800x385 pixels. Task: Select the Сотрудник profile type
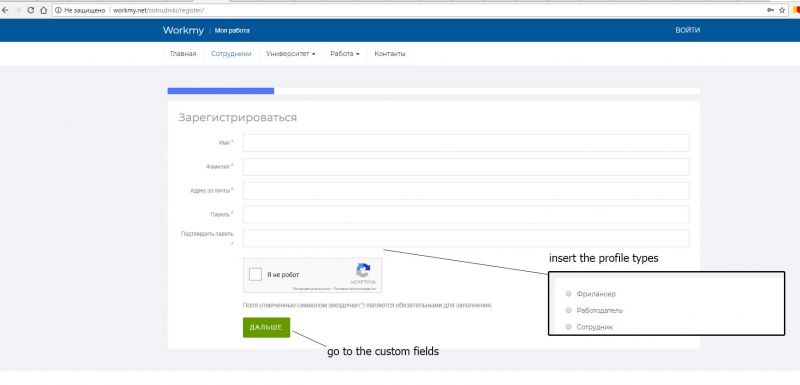pos(568,327)
